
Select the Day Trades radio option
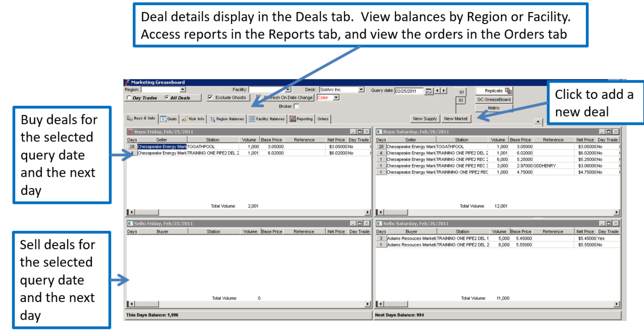coord(129,98)
